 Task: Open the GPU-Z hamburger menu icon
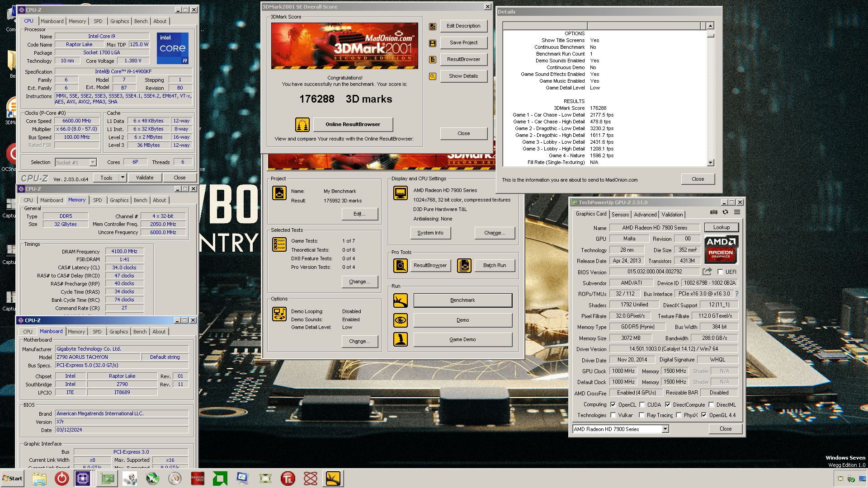(737, 212)
